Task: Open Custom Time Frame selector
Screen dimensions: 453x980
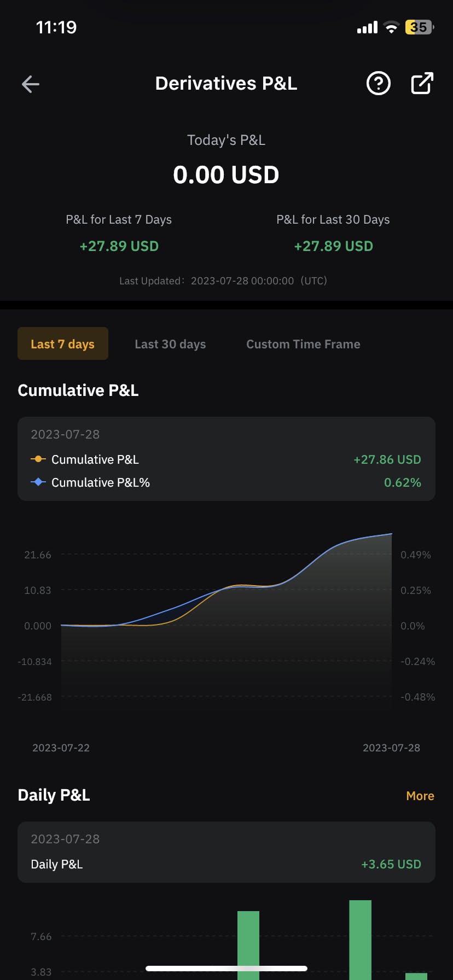Action: tap(303, 344)
